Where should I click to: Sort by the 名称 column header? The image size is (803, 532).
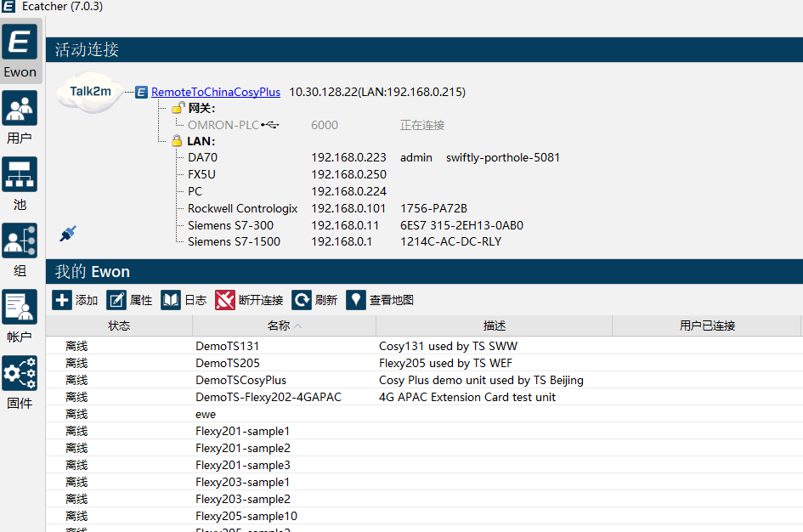pyautogui.click(x=284, y=325)
